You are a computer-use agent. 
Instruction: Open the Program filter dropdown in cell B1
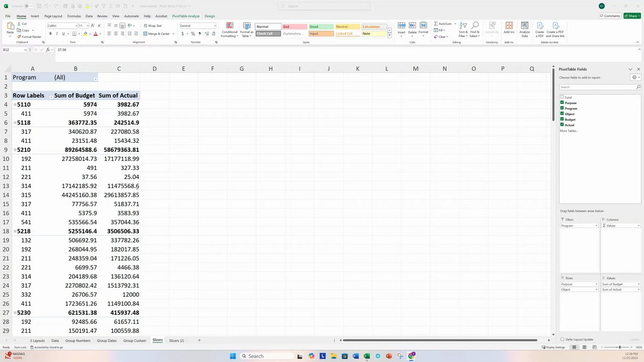point(95,78)
